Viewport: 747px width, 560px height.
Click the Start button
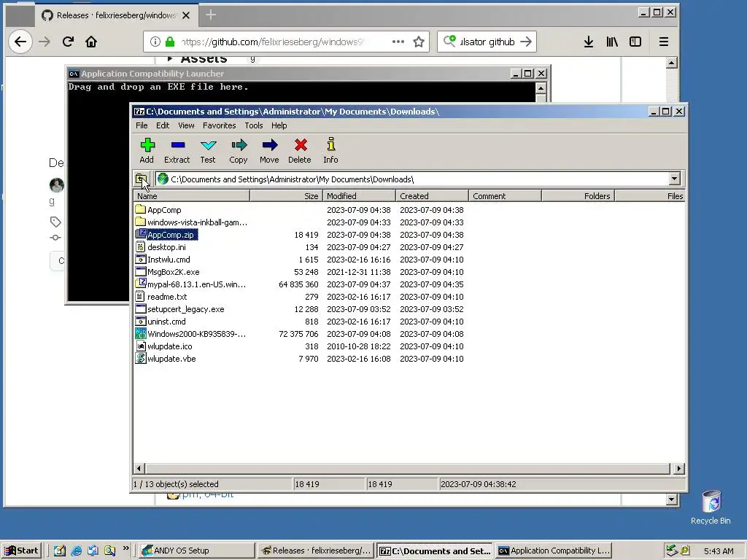tap(21, 551)
